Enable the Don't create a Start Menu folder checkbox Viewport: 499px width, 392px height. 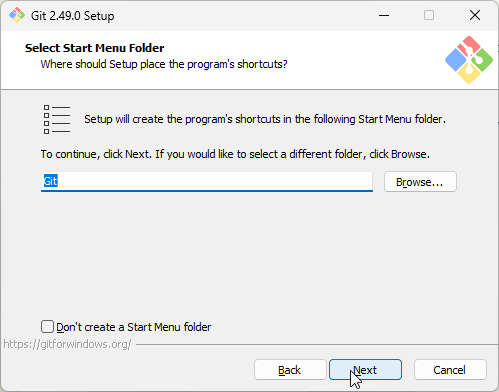coord(47,327)
